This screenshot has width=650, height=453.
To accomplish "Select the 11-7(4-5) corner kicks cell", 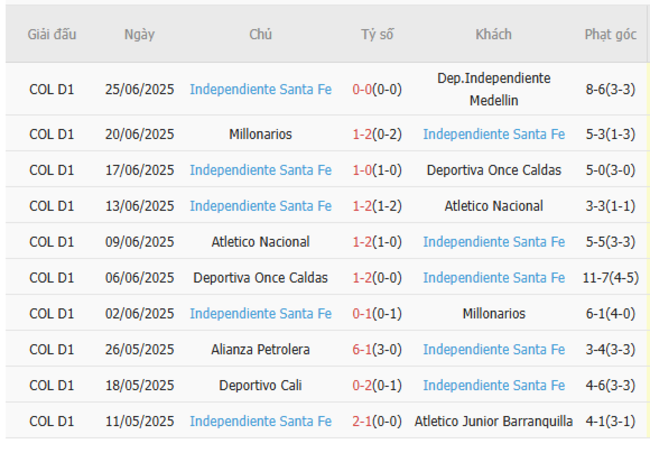I will (609, 277).
